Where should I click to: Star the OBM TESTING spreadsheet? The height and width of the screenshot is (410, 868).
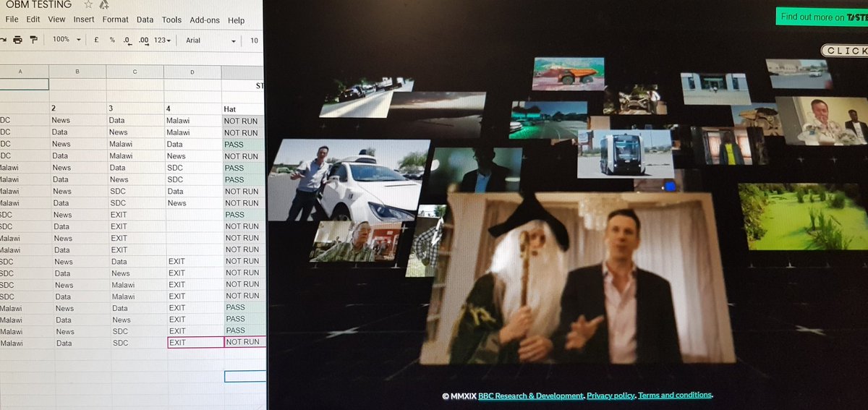pos(88,4)
